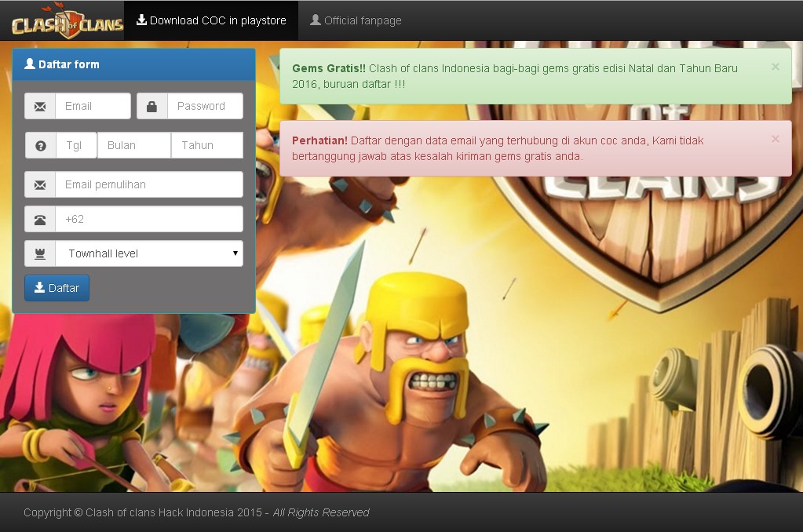803x532 pixels.
Task: Click inside the Email input field
Action: click(94, 106)
